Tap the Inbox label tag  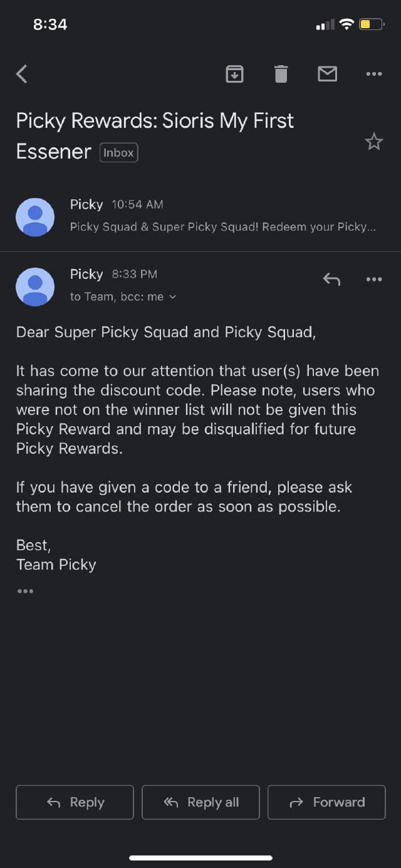pos(118,153)
